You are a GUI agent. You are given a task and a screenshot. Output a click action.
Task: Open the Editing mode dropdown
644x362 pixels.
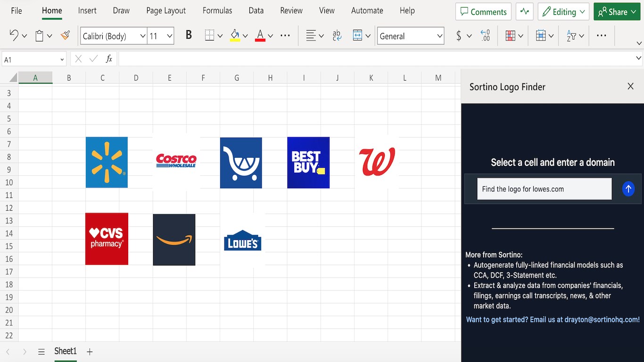click(x=563, y=12)
